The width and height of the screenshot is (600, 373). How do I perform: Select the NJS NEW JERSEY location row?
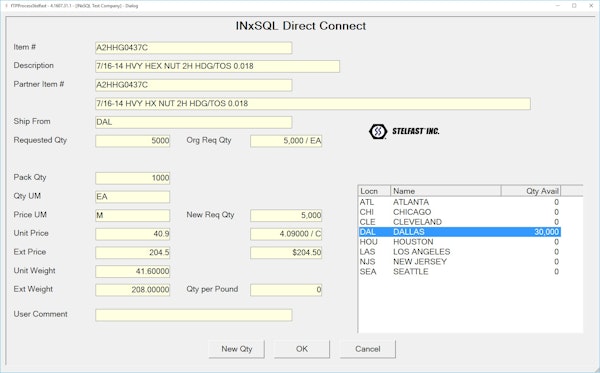point(459,262)
